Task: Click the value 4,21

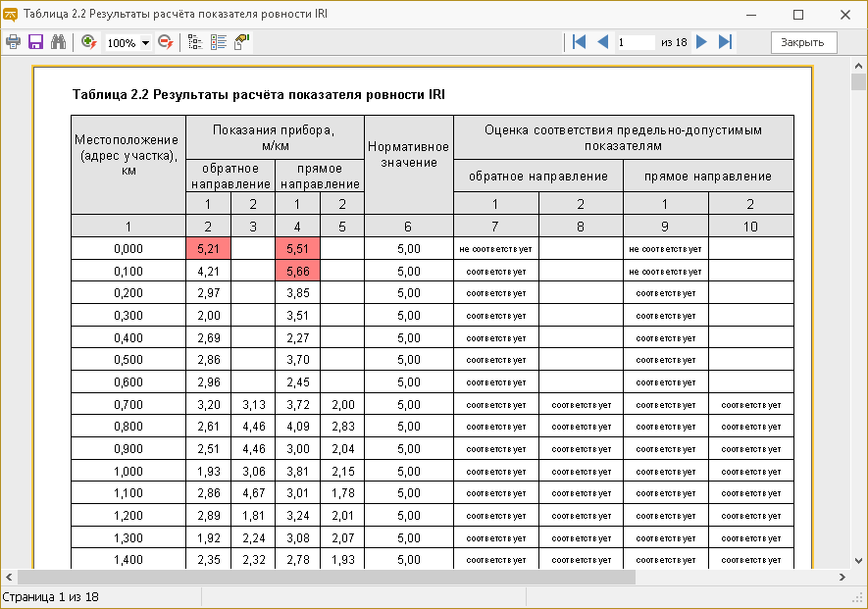Action: (208, 272)
